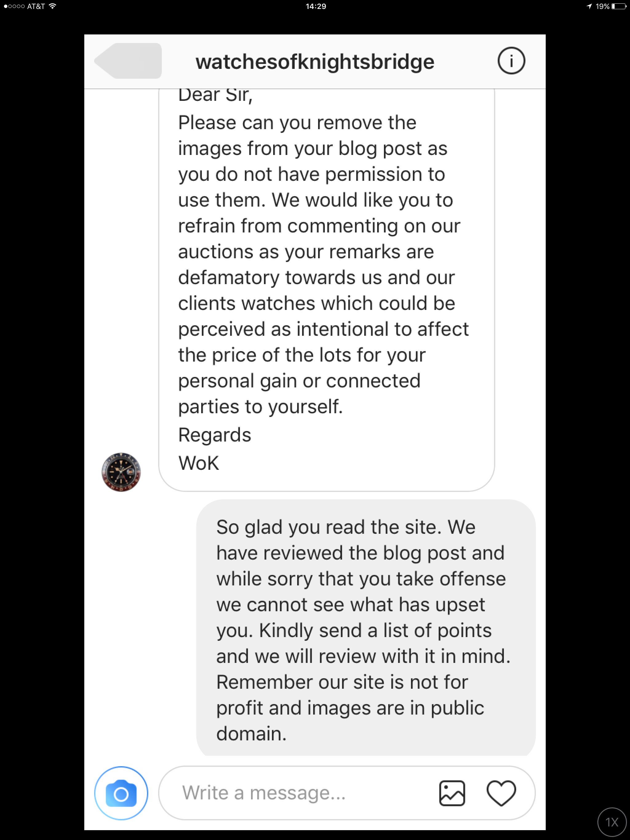Tap the 19% battery percentage text
Screen dimensions: 630x840
click(x=603, y=6)
